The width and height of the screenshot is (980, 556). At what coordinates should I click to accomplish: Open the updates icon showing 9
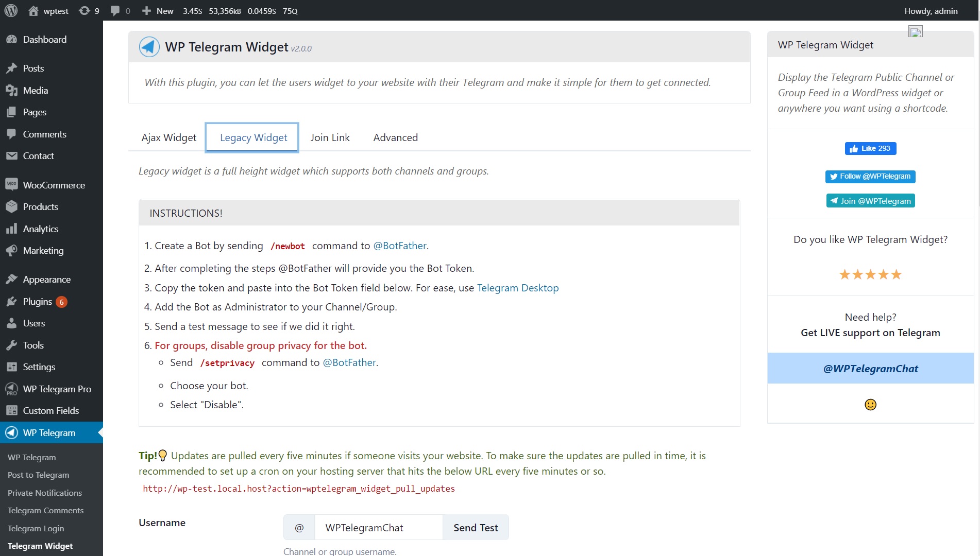click(85, 11)
